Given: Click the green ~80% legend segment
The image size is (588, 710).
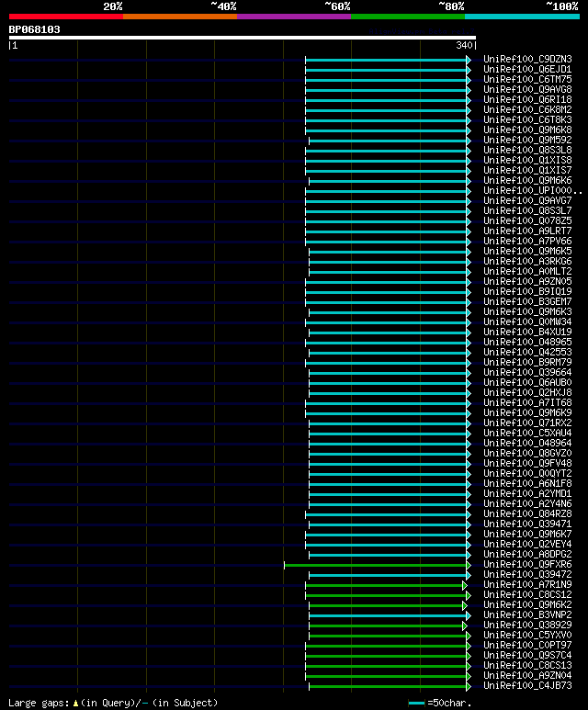Looking at the screenshot, I should pos(408,17).
